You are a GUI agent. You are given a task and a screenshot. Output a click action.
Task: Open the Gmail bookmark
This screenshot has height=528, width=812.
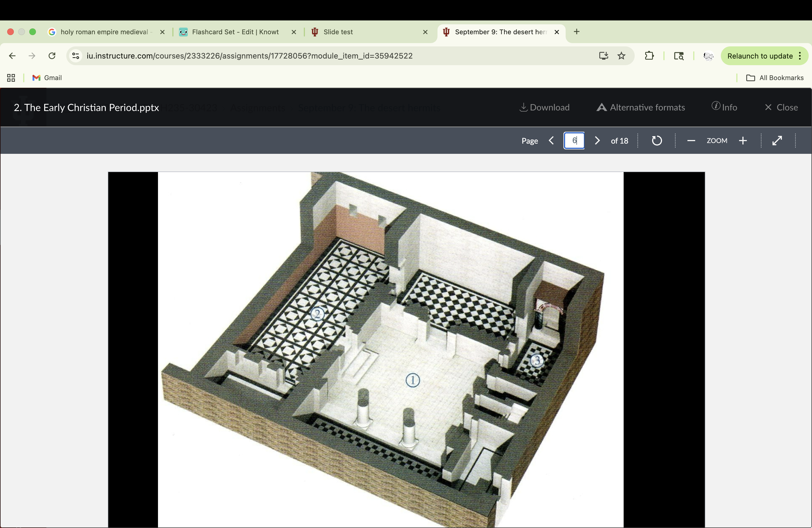click(47, 78)
